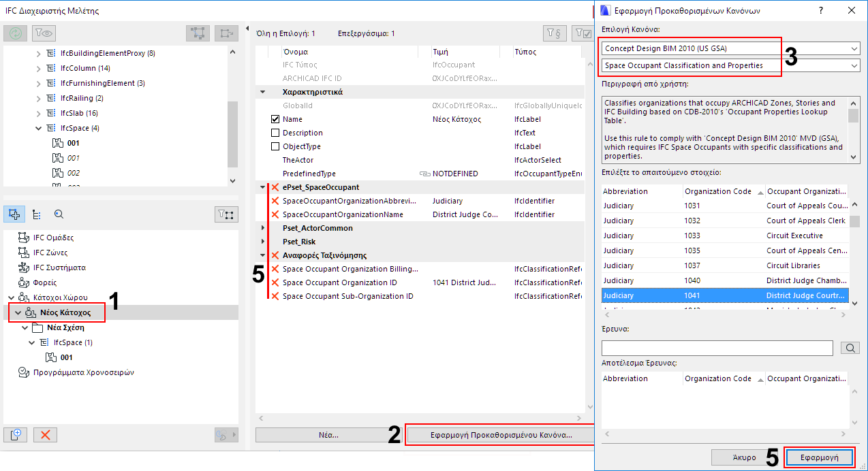
Task: Expand the Pset_Risk section
Action: point(263,242)
